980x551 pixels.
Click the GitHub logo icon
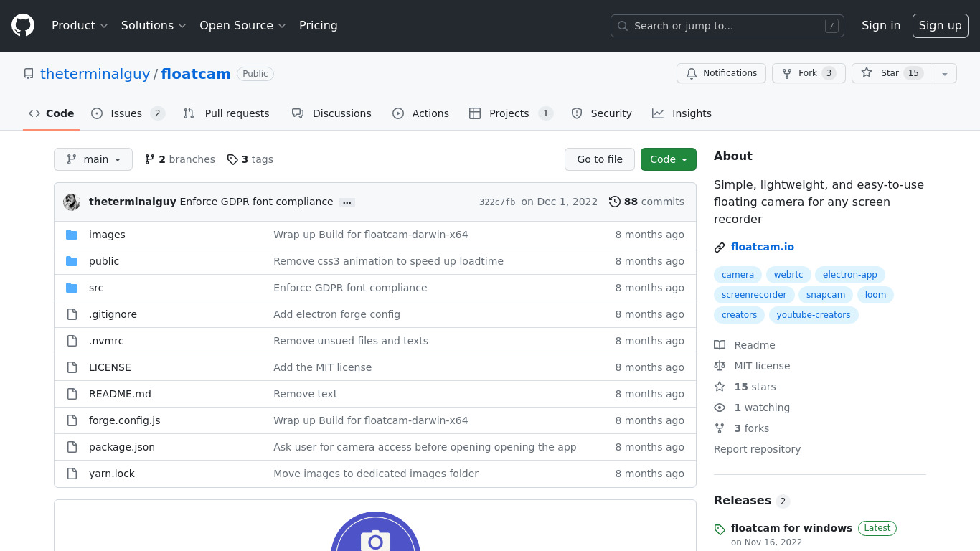[23, 25]
